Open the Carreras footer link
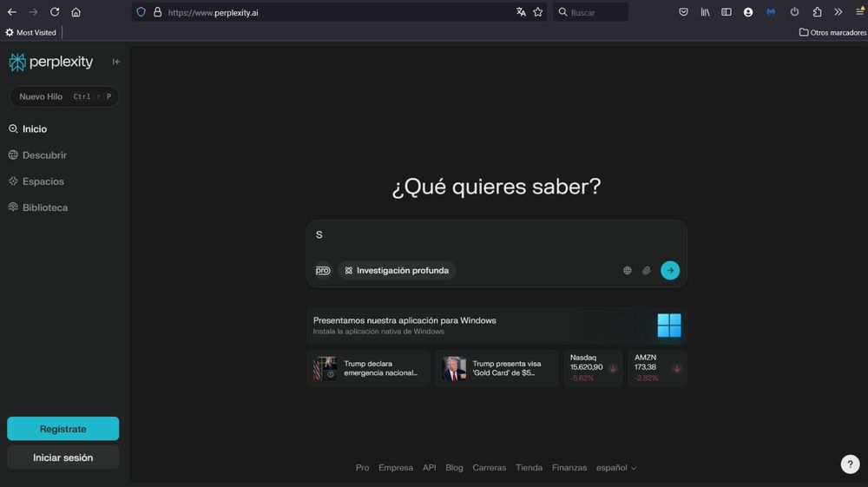Viewport: 868px width, 487px height. point(490,468)
